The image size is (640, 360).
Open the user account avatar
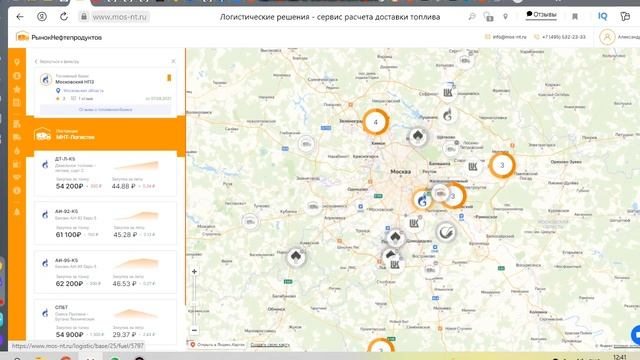coord(607,37)
